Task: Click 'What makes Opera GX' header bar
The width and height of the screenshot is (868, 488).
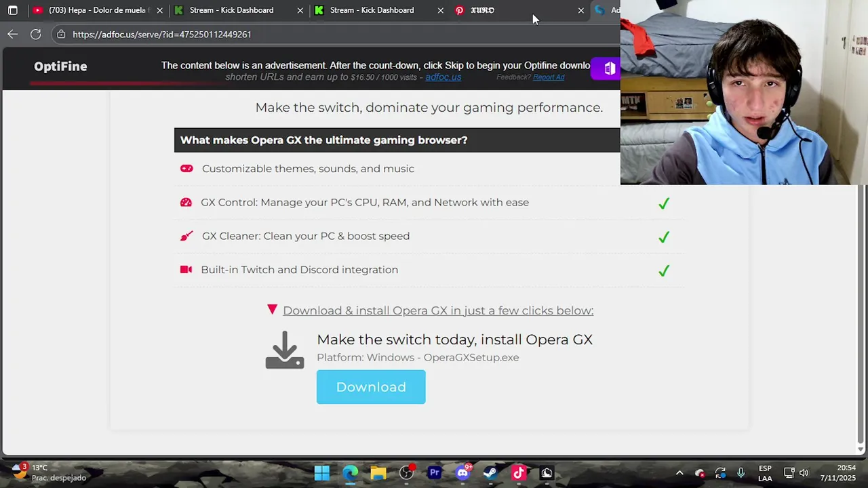Action: [x=397, y=140]
